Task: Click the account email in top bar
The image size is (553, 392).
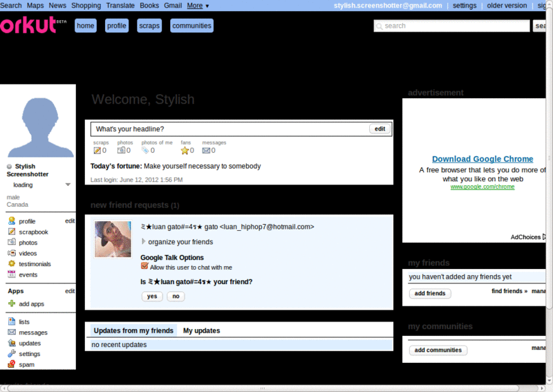Action: point(388,6)
